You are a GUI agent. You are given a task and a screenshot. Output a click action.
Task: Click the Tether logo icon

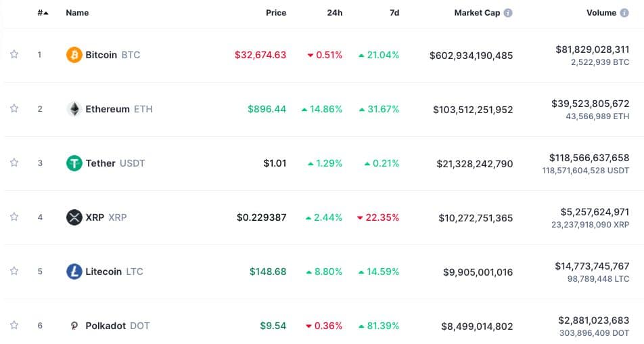point(74,163)
